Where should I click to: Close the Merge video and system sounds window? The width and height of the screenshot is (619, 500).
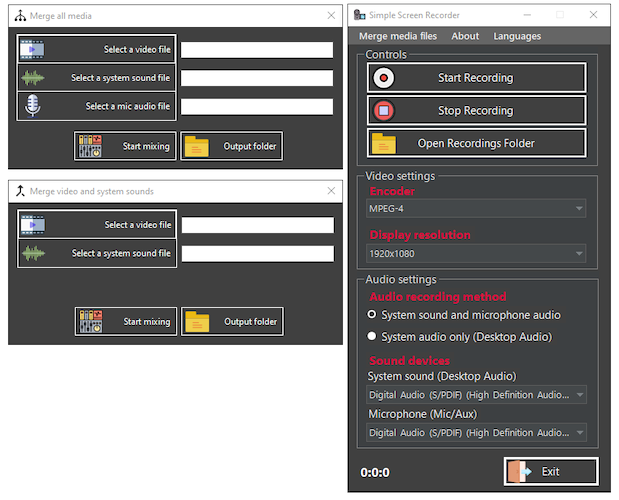pos(331,191)
